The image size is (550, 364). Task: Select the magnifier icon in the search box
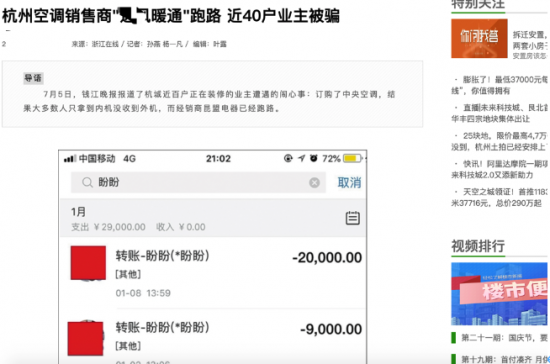pos(87,182)
